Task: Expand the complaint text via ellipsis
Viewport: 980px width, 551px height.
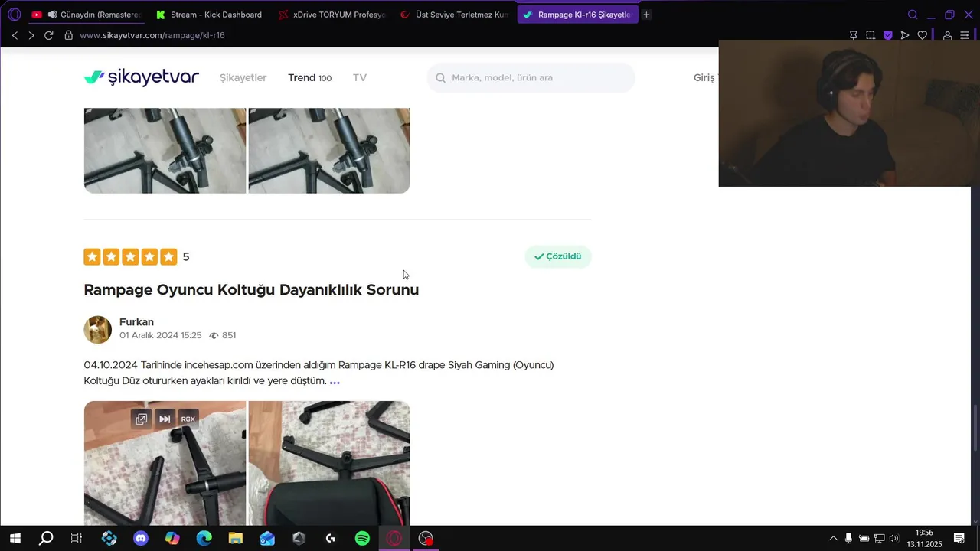Action: pos(335,381)
